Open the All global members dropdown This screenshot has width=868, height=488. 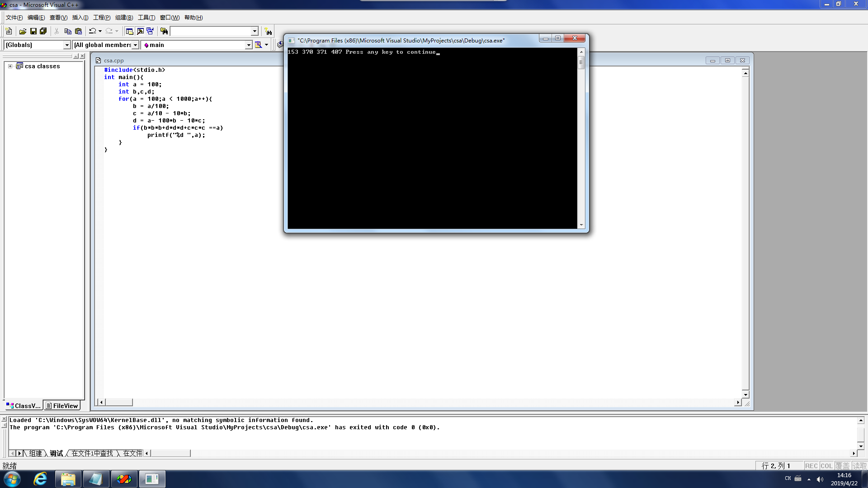coord(135,45)
